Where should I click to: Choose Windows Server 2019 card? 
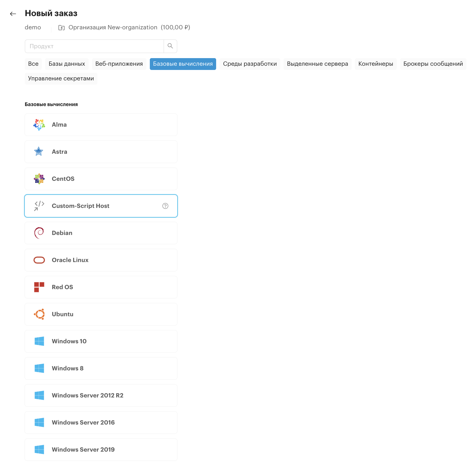[101, 450]
